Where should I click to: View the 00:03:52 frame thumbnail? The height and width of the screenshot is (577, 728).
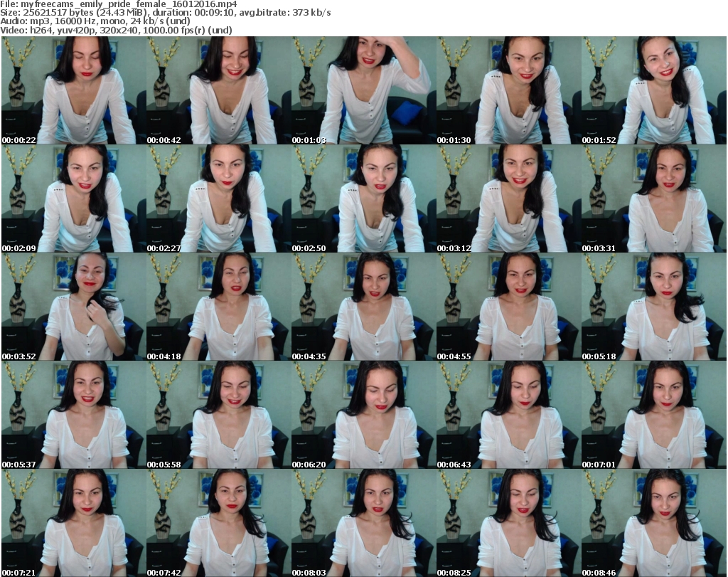point(73,307)
